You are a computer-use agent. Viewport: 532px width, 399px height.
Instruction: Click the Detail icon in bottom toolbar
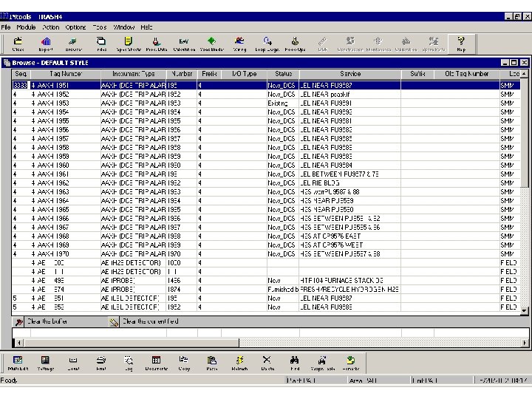[73, 363]
